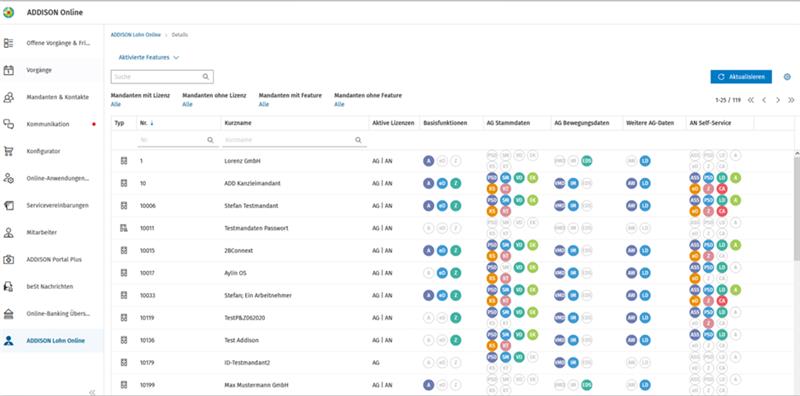
Task: Open the Online-Anwendungen sidebar icon
Action: coord(8,178)
